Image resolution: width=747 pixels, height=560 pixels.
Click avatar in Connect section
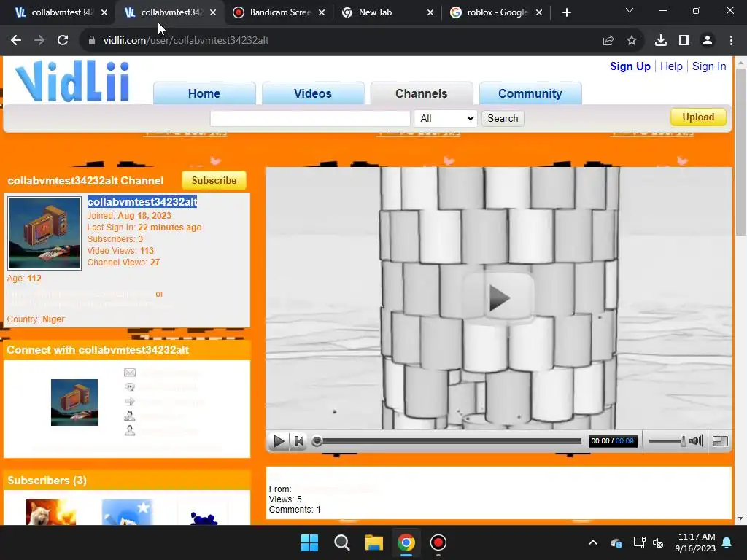click(74, 402)
